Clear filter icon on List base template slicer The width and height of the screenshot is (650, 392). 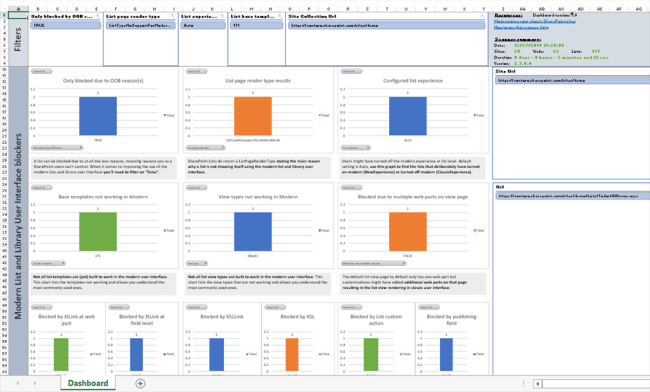click(280, 16)
